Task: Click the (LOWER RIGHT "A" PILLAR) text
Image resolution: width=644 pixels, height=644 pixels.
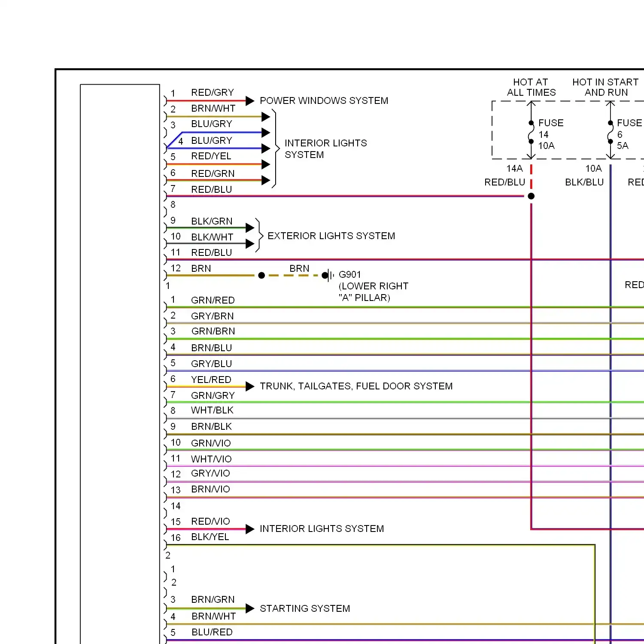Action: click(x=374, y=292)
